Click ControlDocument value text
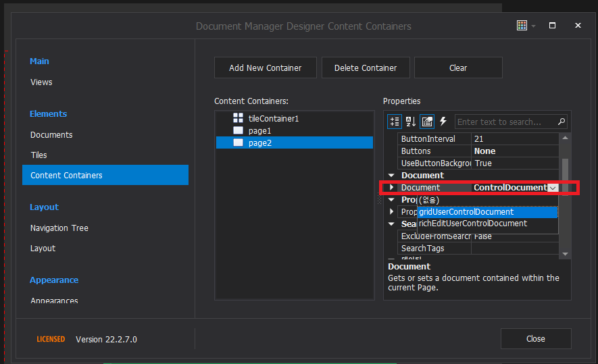The image size is (598, 364). click(510, 188)
